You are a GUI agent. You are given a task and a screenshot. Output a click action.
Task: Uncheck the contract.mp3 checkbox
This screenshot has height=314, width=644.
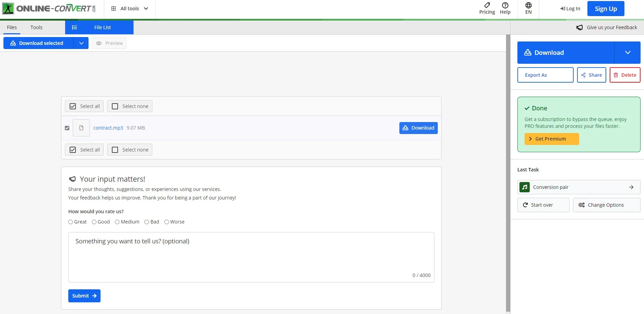pyautogui.click(x=67, y=128)
